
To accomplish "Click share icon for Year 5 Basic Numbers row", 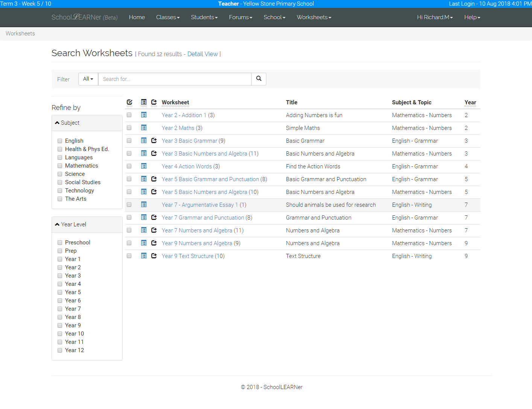I will [154, 192].
